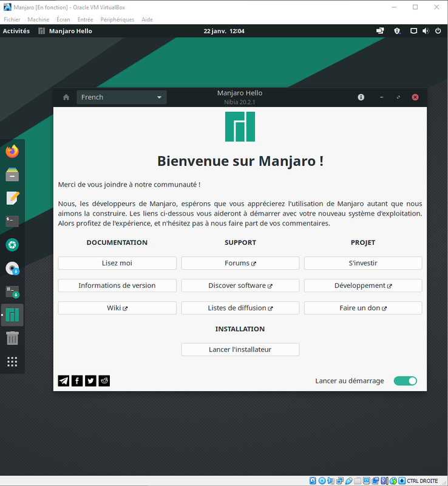Open Listes de diffusion
This screenshot has width=448, height=486.
240,308
